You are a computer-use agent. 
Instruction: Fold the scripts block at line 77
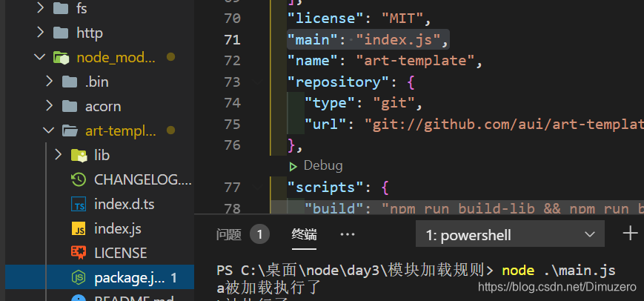(257, 188)
